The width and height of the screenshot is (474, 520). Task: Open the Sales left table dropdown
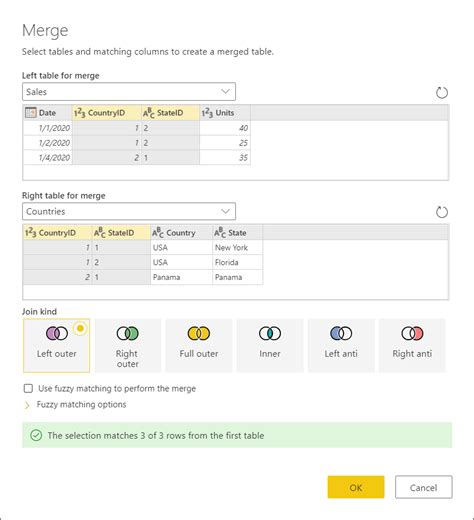tap(129, 92)
